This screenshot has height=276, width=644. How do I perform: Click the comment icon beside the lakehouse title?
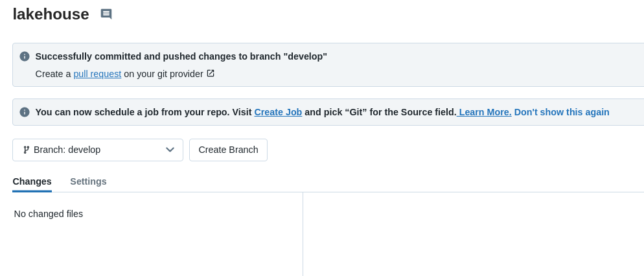click(106, 14)
